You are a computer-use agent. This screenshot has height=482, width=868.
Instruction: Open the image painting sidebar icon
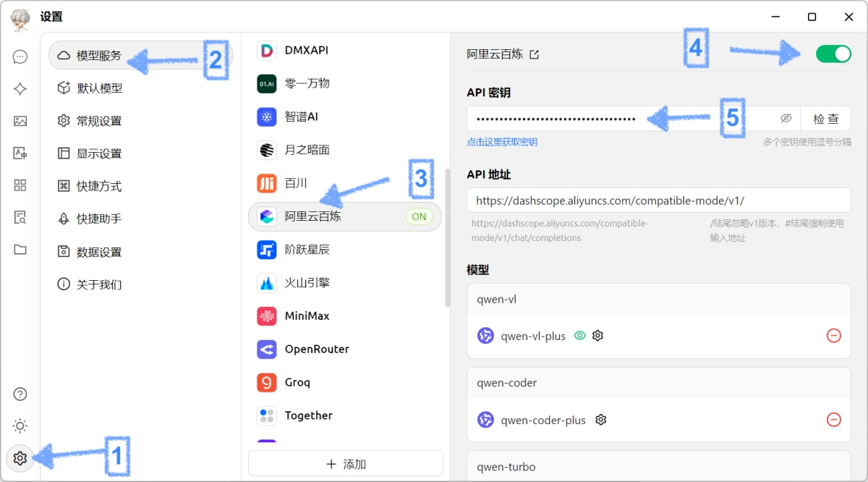pos(20,121)
